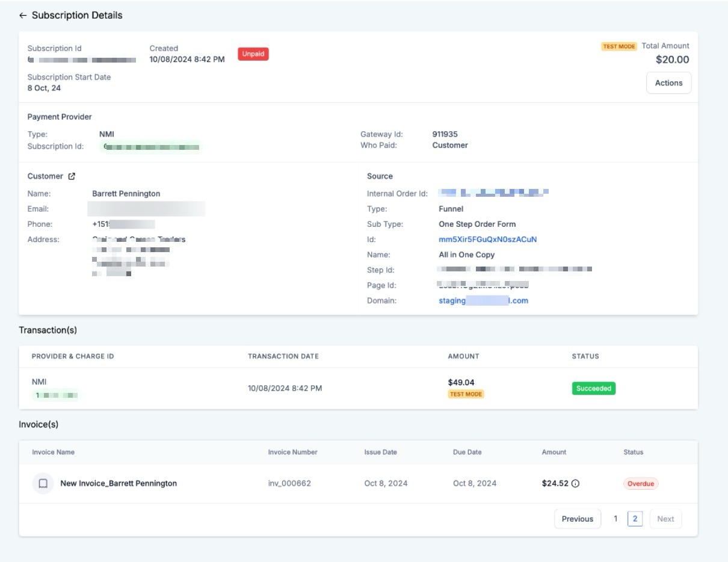Open the New Invoice_Barrett Pennington invoice

click(x=119, y=483)
